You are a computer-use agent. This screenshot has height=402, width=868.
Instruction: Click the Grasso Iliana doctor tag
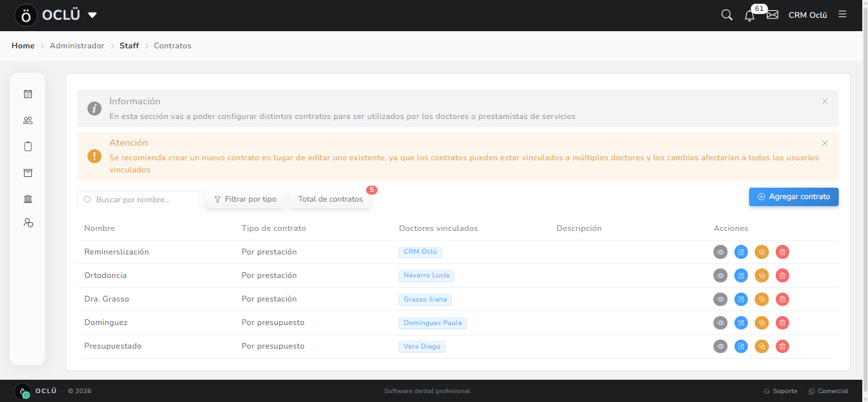click(425, 299)
